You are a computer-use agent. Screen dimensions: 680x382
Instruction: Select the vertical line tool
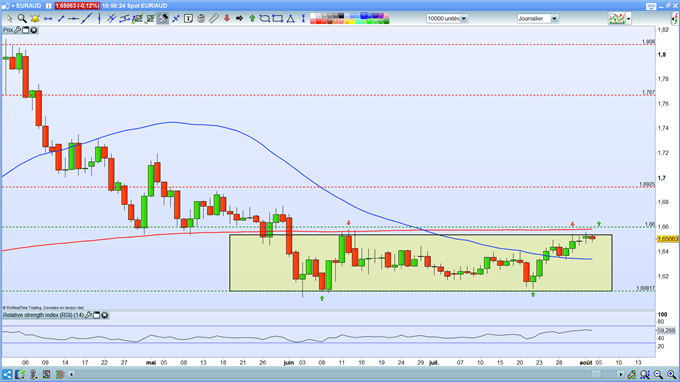coord(99,19)
